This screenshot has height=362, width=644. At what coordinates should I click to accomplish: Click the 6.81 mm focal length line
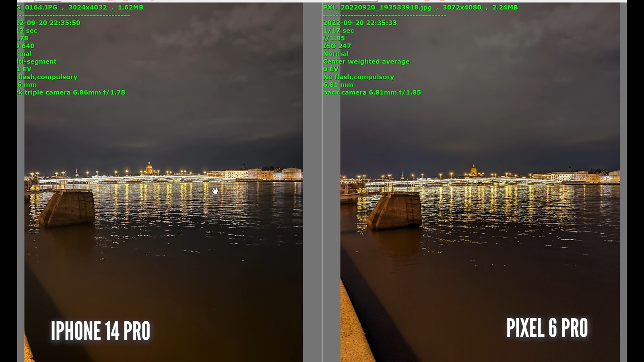point(338,84)
